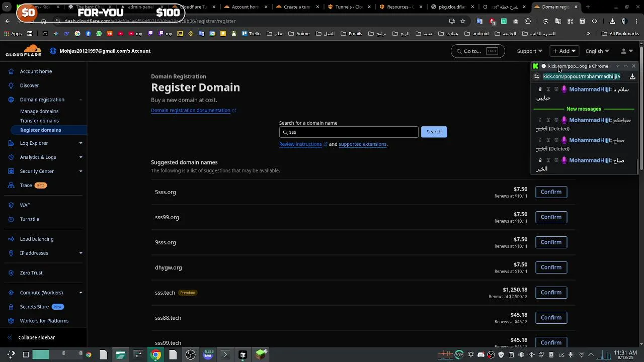Click the Chrome downloads icon

(612, 21)
